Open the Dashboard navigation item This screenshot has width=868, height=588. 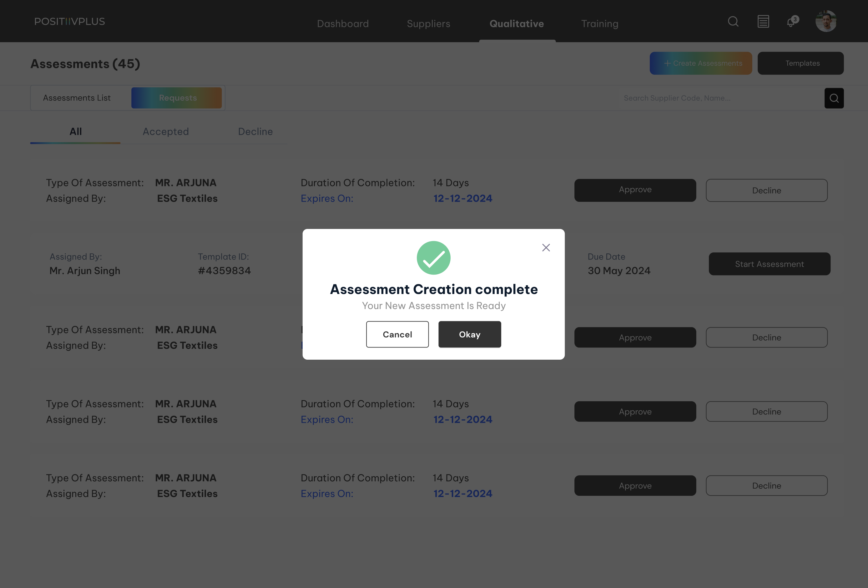(342, 23)
